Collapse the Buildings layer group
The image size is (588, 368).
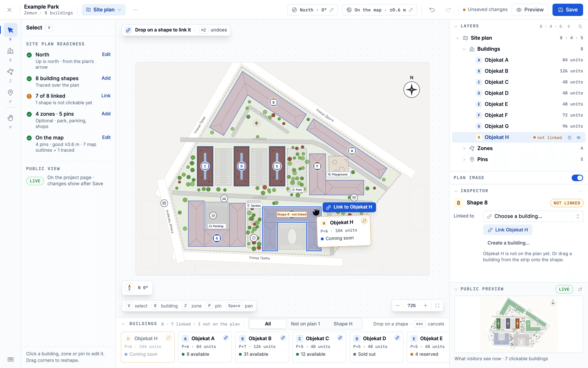[464, 49]
